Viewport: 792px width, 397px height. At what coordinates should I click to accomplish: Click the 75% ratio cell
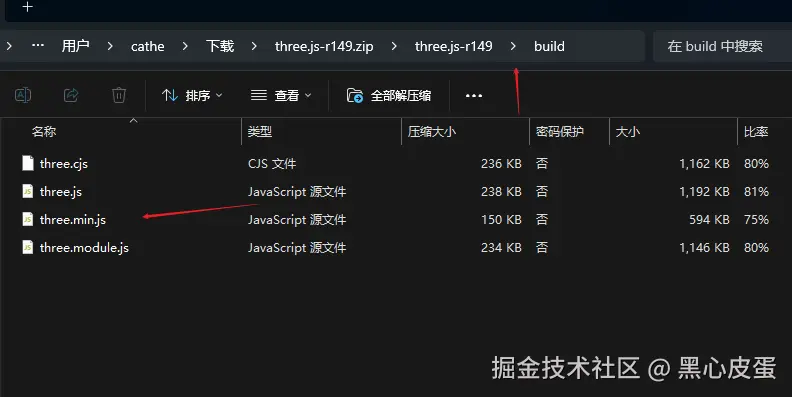click(x=756, y=220)
